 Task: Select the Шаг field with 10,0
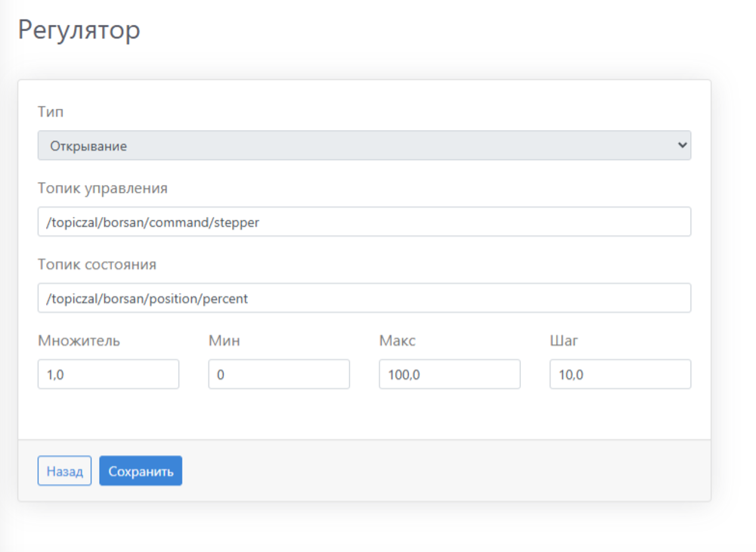click(x=621, y=374)
